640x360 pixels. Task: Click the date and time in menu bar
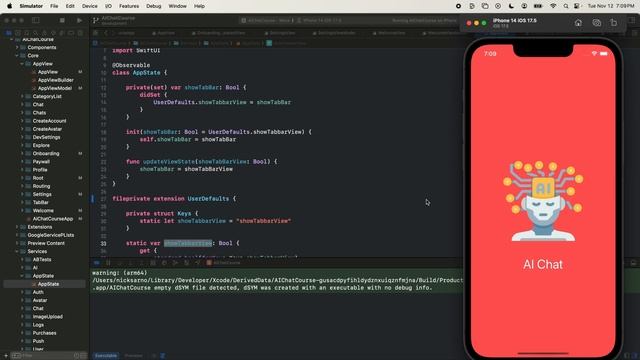(x=611, y=6)
